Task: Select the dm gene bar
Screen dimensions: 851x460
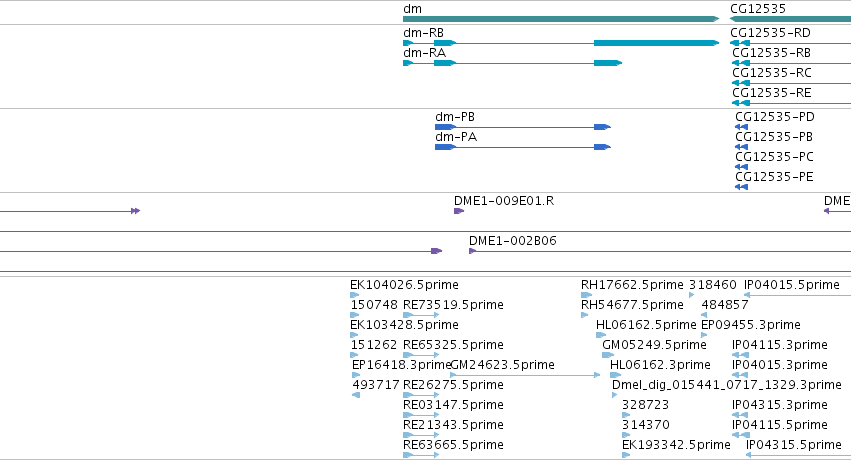Action: pos(561,19)
